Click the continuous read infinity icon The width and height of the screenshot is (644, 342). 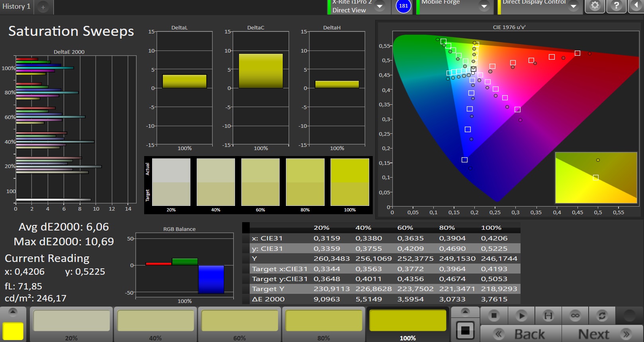(575, 316)
